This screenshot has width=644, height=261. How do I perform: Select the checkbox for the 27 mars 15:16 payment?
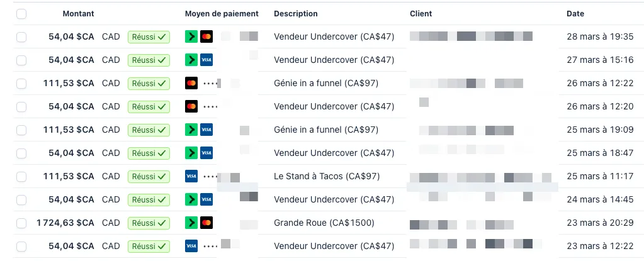point(21,60)
